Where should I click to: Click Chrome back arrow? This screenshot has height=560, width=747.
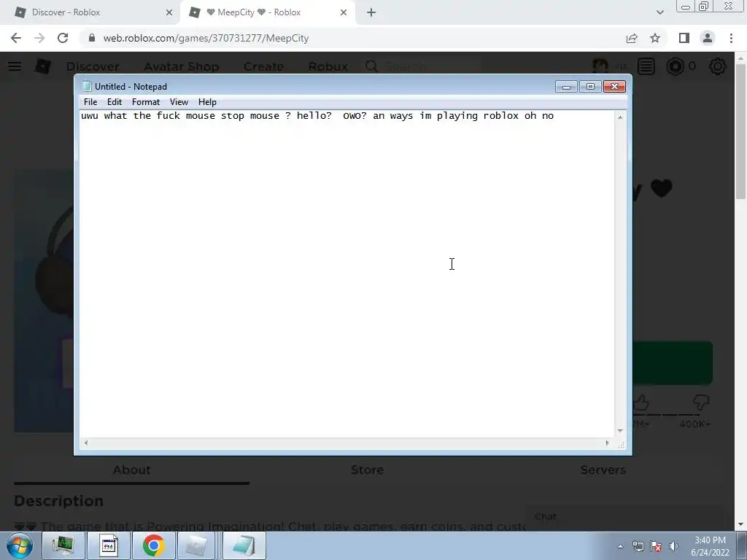point(16,38)
